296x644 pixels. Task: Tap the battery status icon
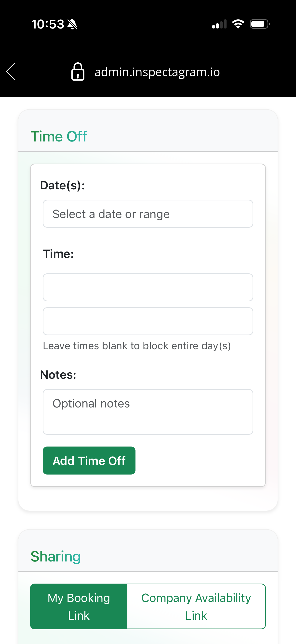point(260,24)
